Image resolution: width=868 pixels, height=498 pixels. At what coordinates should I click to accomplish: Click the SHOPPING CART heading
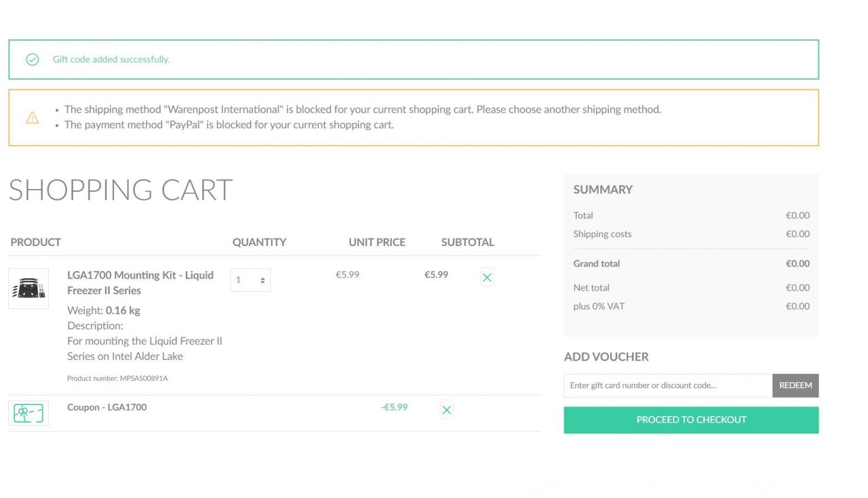(x=121, y=190)
